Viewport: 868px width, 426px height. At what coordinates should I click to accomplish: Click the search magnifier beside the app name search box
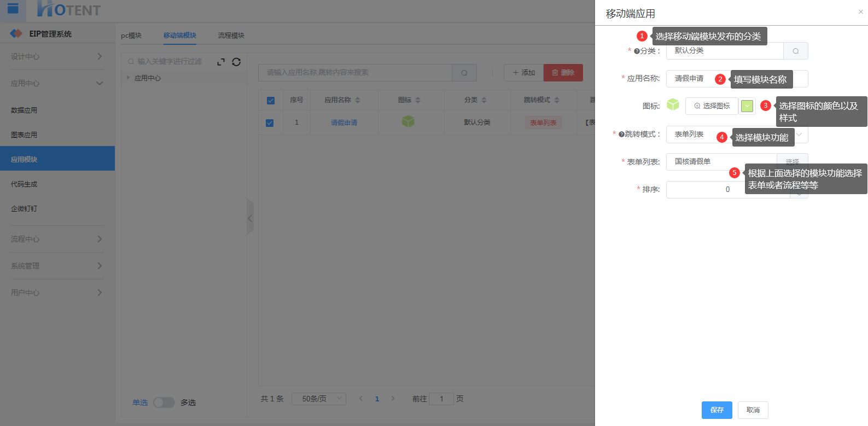[x=464, y=73]
